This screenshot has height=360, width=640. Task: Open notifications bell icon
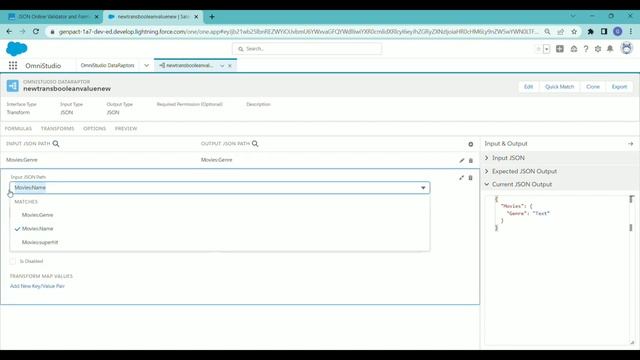610,49
